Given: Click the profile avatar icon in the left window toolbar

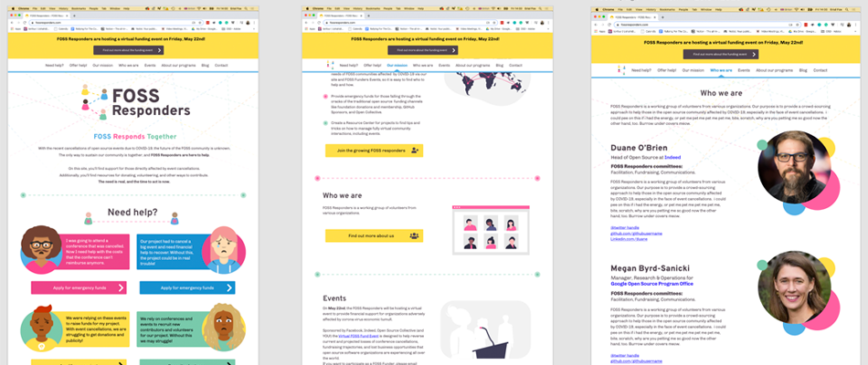Looking at the screenshot, I should tap(248, 22).
